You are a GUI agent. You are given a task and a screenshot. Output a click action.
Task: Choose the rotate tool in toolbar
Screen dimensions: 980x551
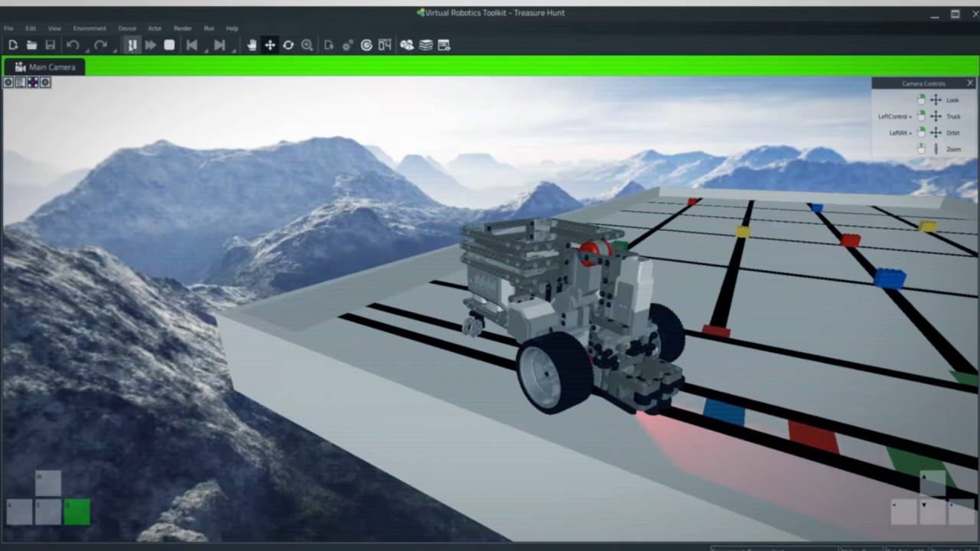289,45
